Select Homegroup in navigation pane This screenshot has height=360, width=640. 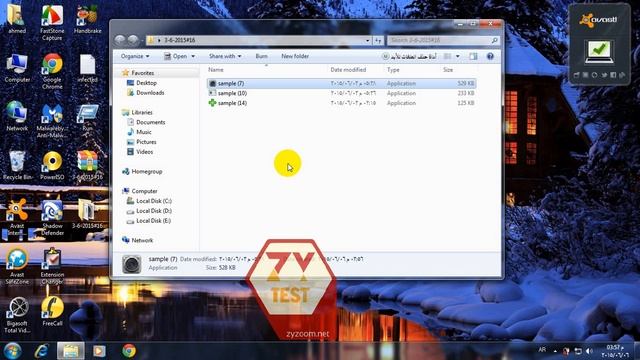(x=147, y=171)
